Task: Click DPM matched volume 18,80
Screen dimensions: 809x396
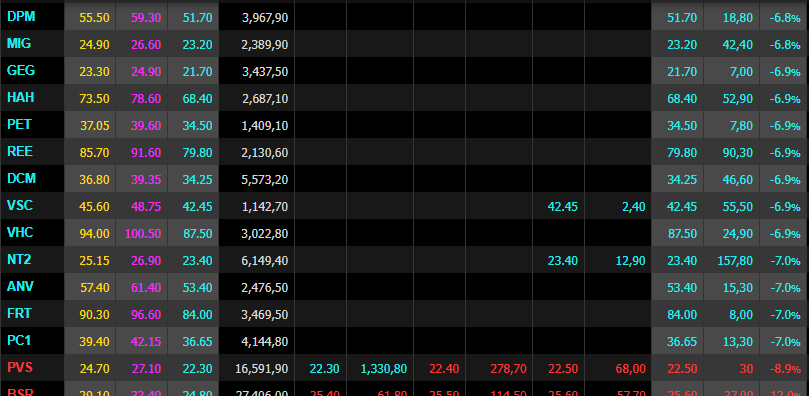Action: pos(738,18)
